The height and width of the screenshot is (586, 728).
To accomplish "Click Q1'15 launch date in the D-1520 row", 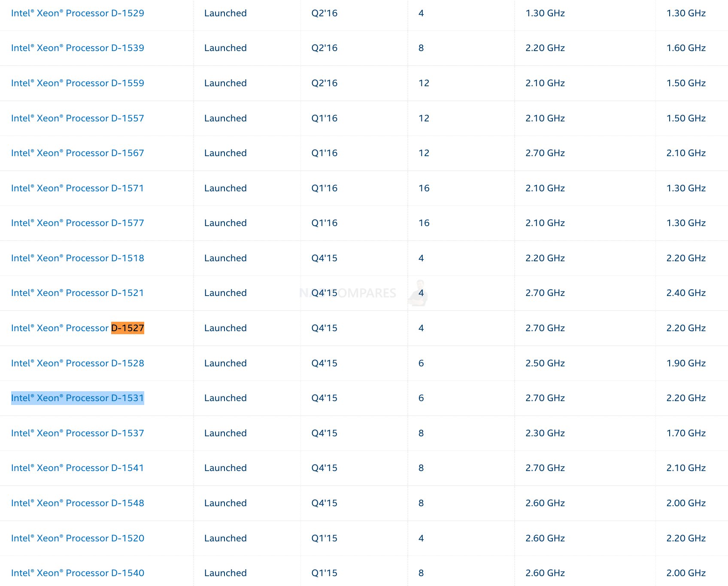I will (325, 538).
